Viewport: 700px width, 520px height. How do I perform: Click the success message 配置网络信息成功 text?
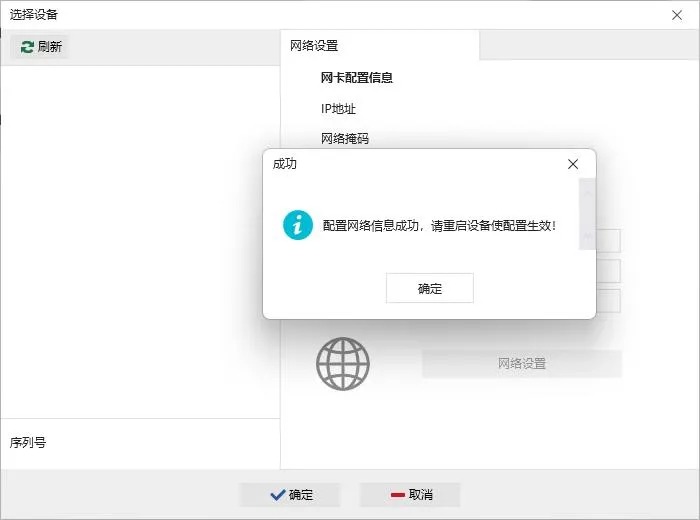pyautogui.click(x=439, y=226)
